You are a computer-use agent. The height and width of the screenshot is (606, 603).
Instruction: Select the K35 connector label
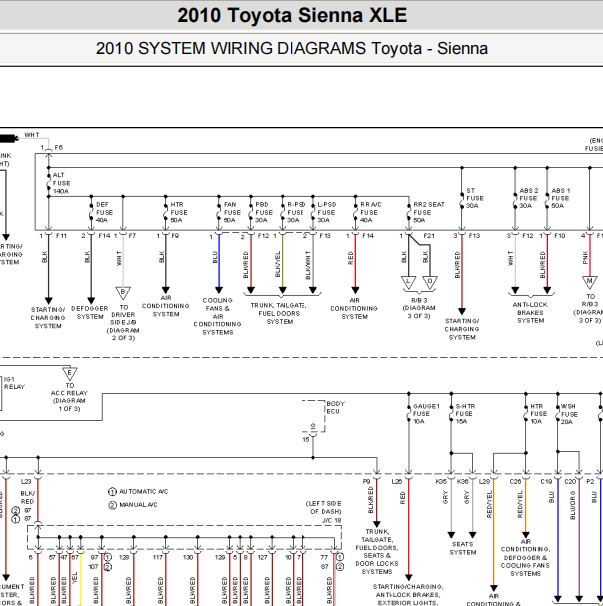pyautogui.click(x=441, y=482)
